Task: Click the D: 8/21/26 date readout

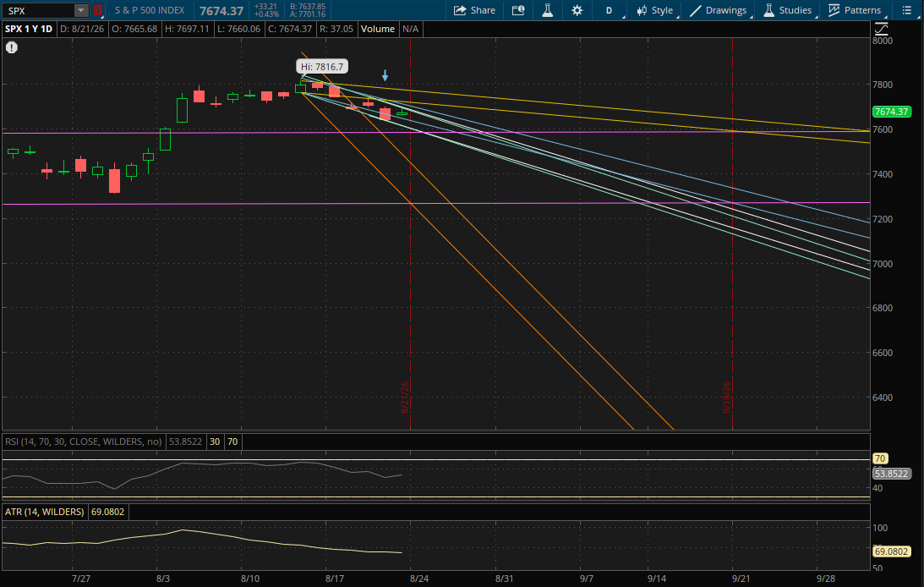Action: 82,29
